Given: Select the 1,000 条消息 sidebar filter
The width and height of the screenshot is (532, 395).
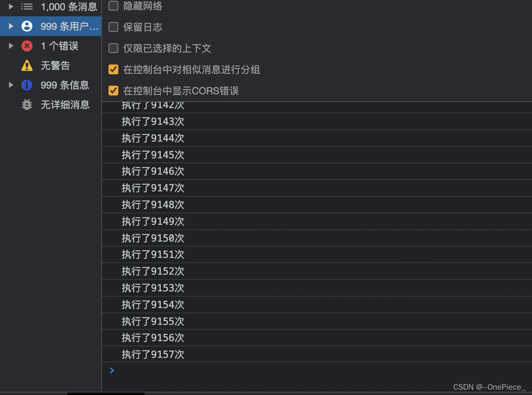Looking at the screenshot, I should point(51,7).
